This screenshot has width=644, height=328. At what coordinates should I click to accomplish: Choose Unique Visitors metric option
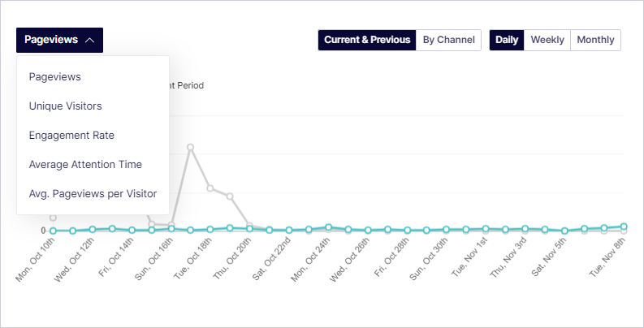[65, 106]
